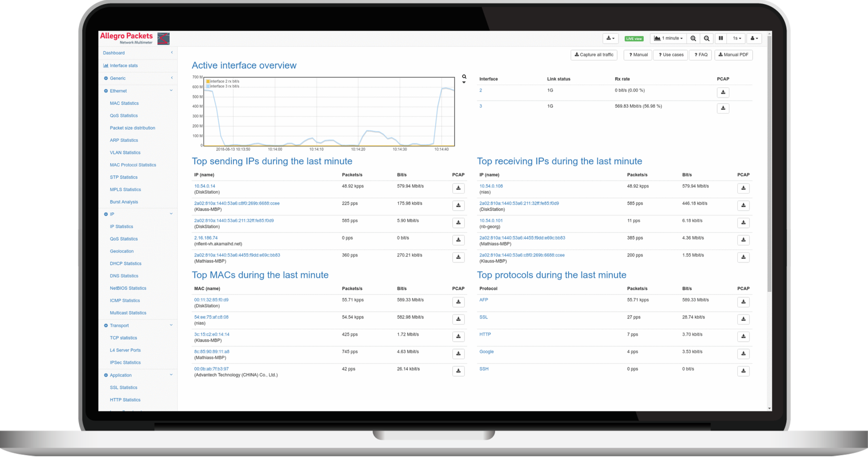Download PCAP for sender 10.54.0.14
The width and height of the screenshot is (868, 464).
458,188
